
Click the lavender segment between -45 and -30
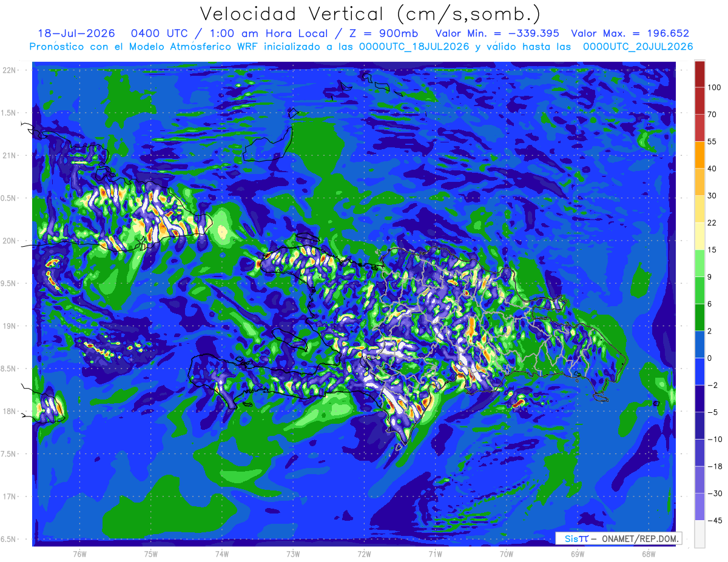pyautogui.click(x=699, y=507)
